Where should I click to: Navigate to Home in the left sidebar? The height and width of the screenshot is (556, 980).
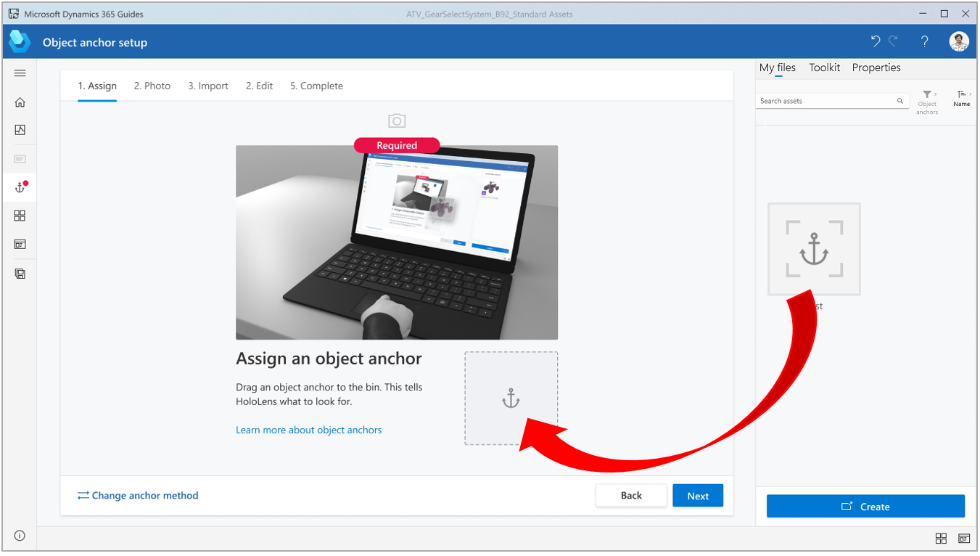[20, 102]
